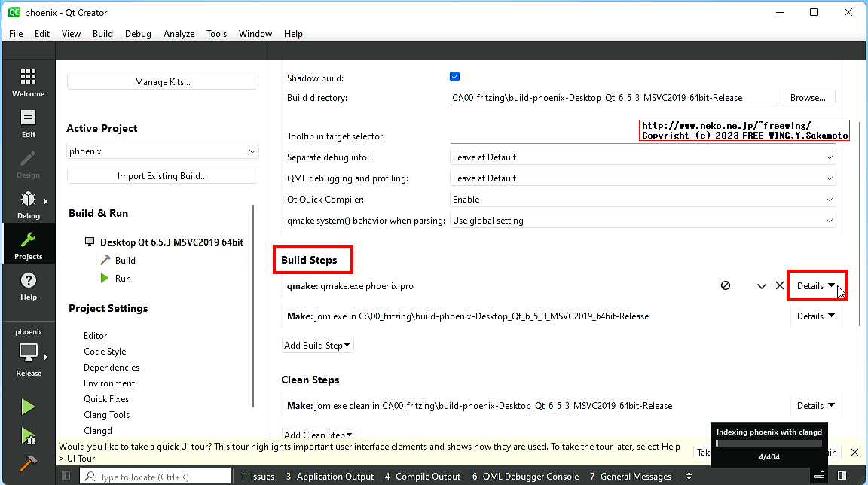Viewport: 868px width, 485px height.
Task: Click the Manage Kits button
Action: tap(162, 81)
